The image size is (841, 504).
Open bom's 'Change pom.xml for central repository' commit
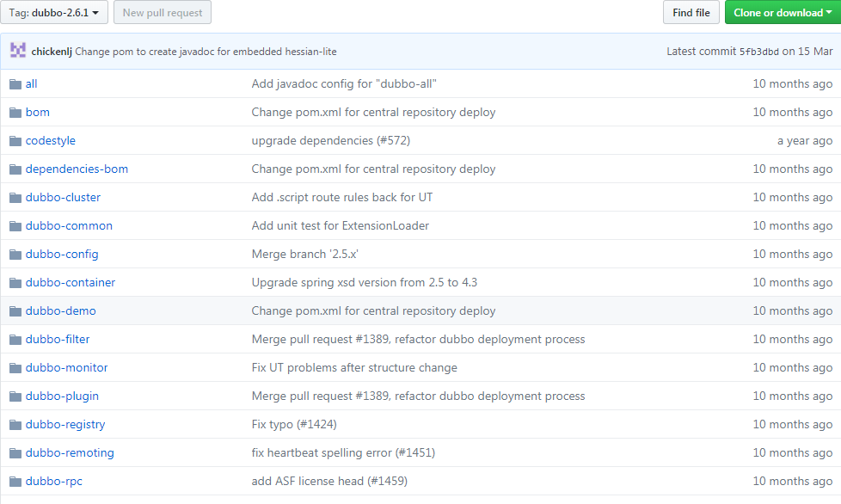tap(373, 112)
